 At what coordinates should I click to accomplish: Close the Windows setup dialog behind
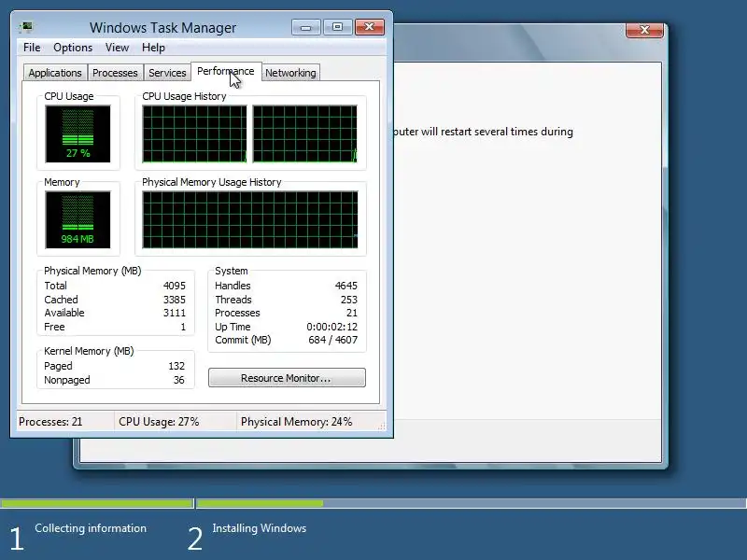644,30
